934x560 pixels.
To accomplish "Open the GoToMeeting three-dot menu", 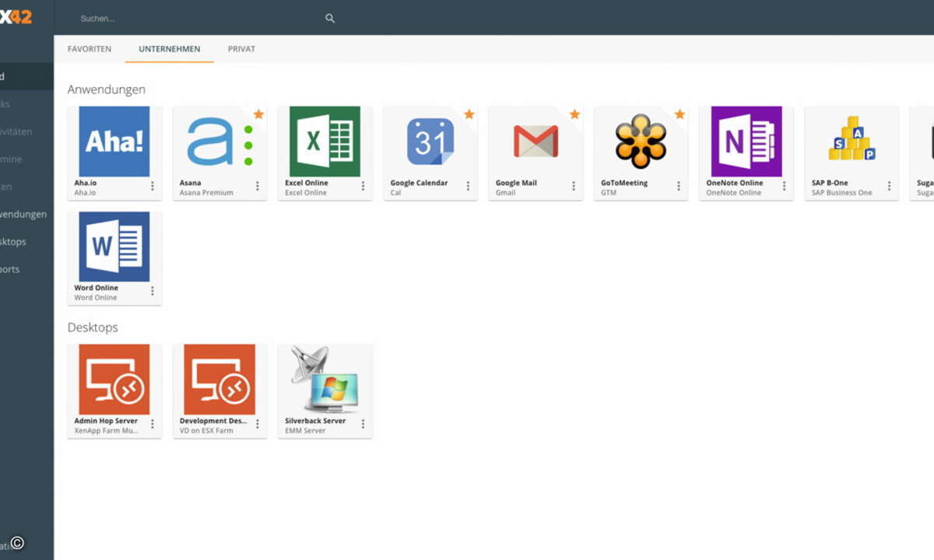I will (679, 186).
